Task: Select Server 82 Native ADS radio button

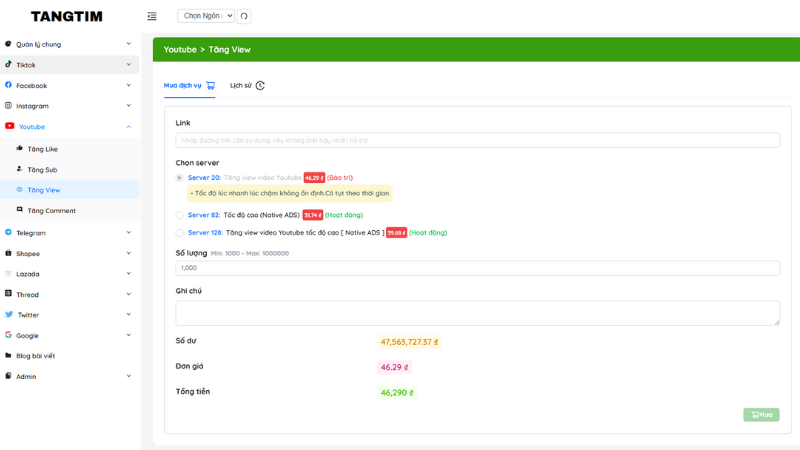Action: (180, 215)
